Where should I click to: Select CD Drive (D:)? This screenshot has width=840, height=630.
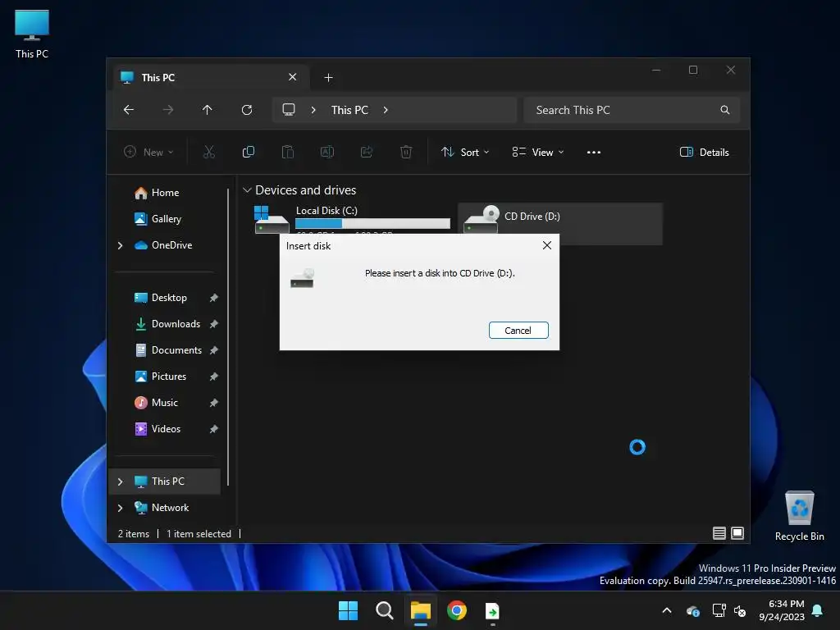point(560,224)
